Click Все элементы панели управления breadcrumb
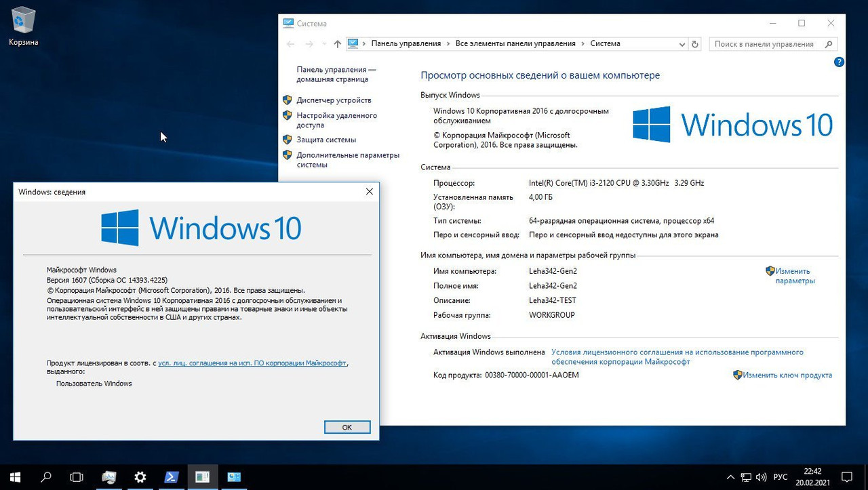This screenshot has width=868, height=490. click(515, 43)
